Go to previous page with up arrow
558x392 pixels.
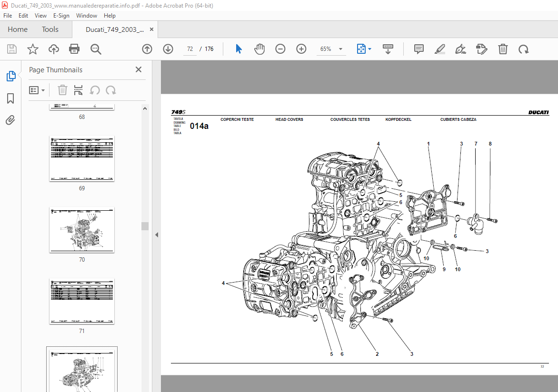pyautogui.click(x=147, y=49)
